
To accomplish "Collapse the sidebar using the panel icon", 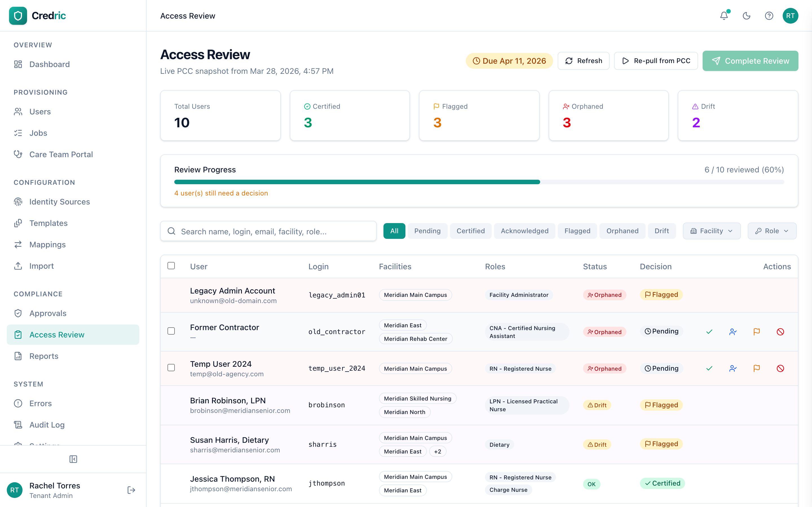I will pyautogui.click(x=73, y=459).
